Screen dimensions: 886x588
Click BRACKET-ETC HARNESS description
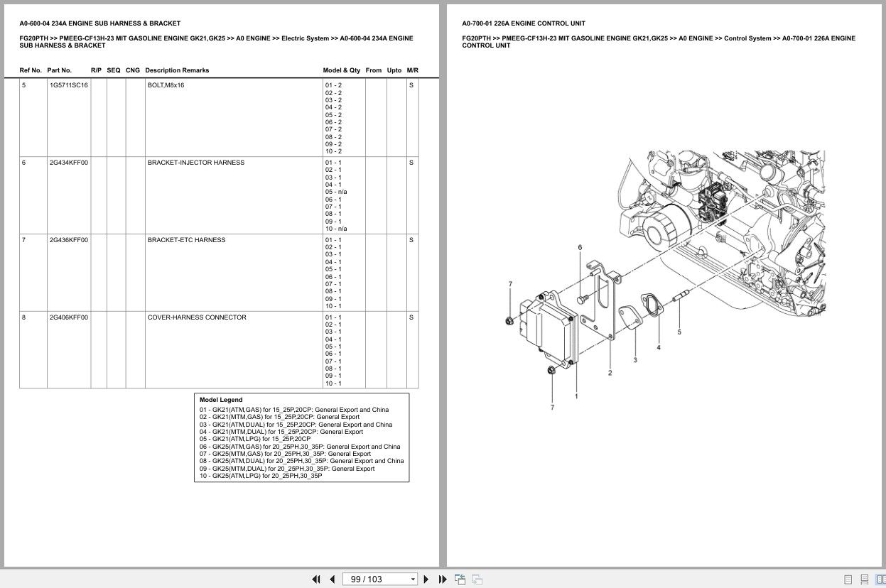(187, 240)
